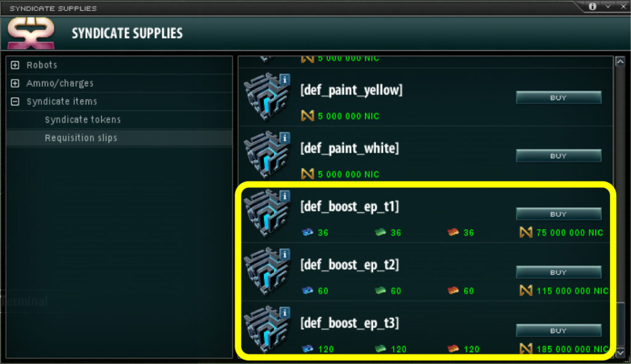Buy the def_boost_ep_t2 item
The image size is (631, 364).
558,272
